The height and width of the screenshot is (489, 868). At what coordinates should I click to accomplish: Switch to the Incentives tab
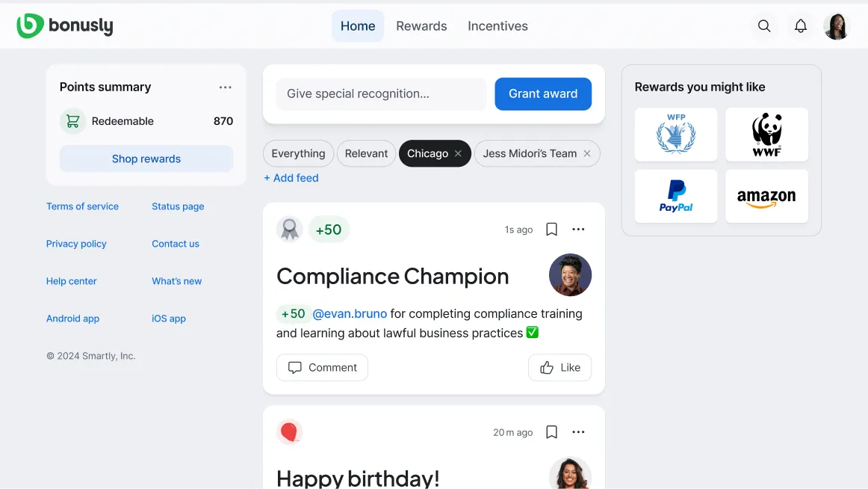(497, 26)
